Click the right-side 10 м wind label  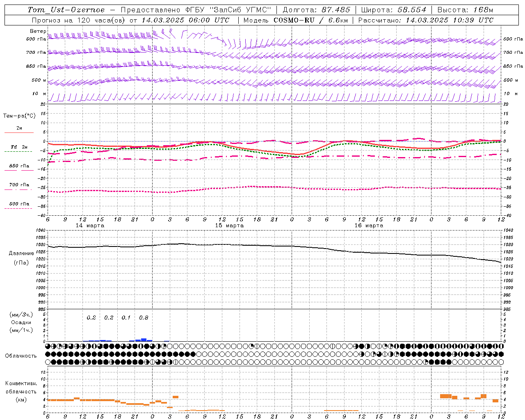pyautogui.click(x=510, y=94)
